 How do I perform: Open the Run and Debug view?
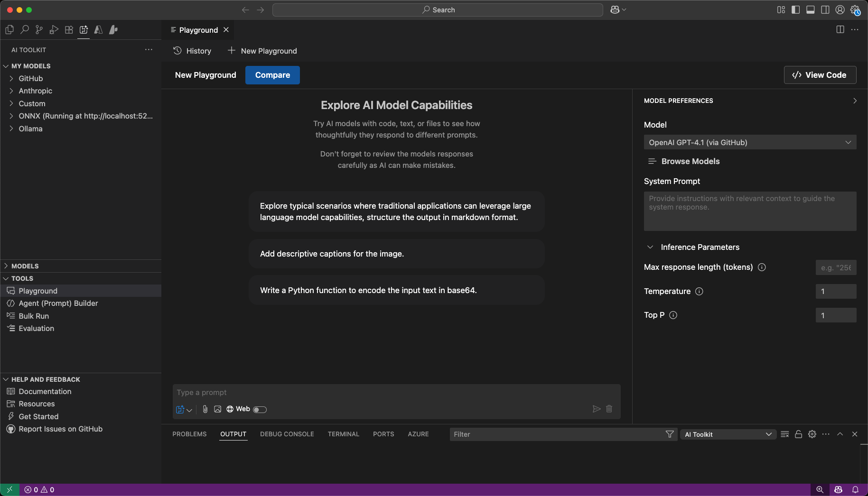coord(54,30)
